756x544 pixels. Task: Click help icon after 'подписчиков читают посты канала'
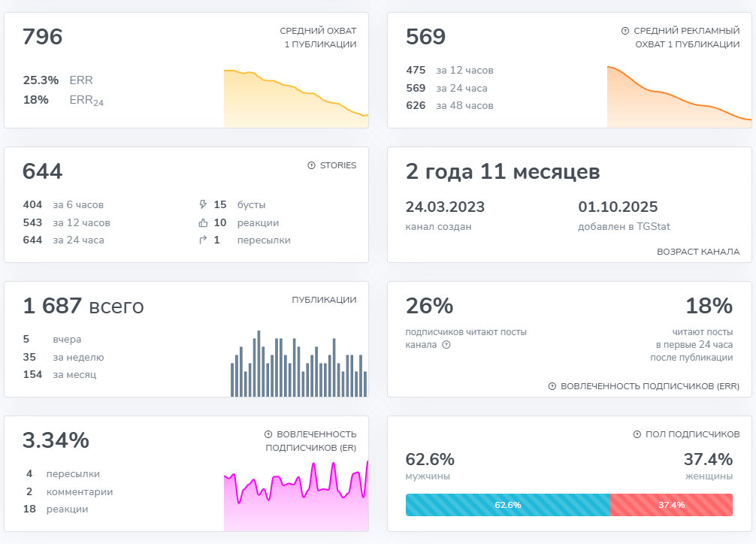(446, 345)
